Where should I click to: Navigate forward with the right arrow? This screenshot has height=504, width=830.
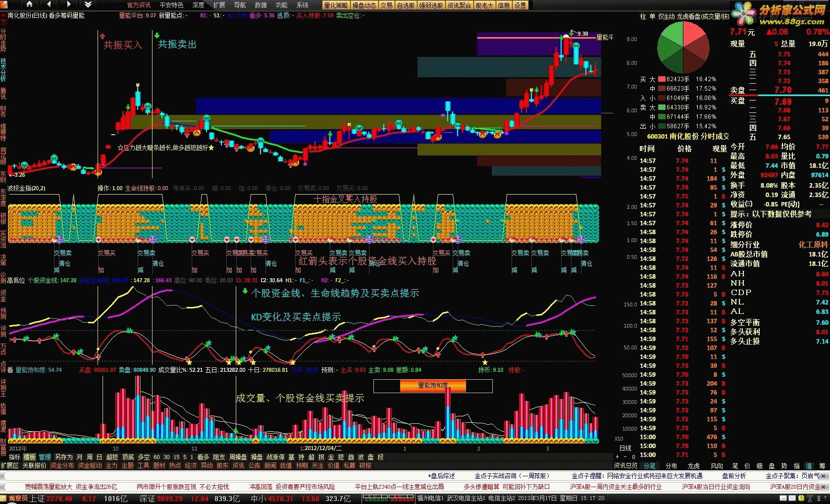tap(68, 4)
